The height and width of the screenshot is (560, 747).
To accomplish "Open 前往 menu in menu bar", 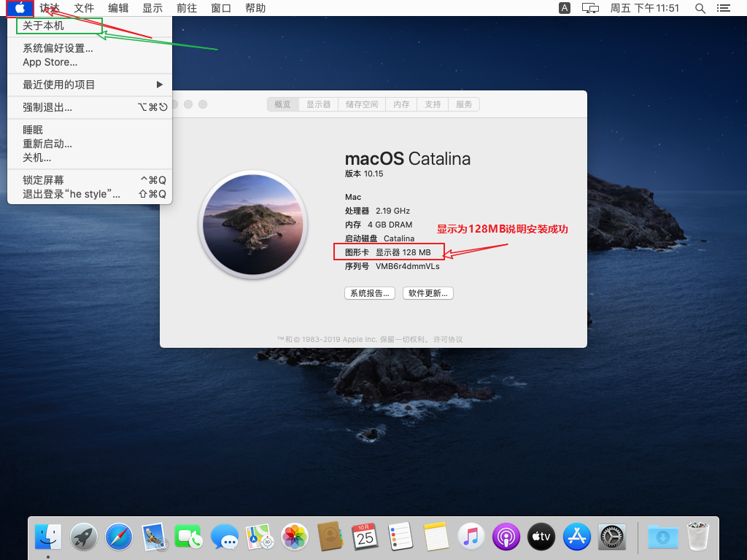I will coord(187,8).
